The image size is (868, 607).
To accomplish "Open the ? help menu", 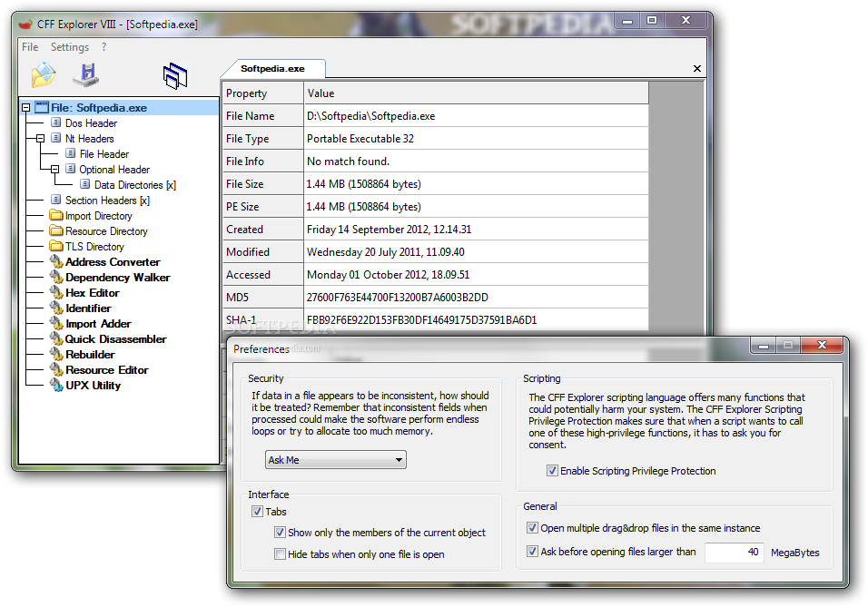I will pyautogui.click(x=104, y=47).
